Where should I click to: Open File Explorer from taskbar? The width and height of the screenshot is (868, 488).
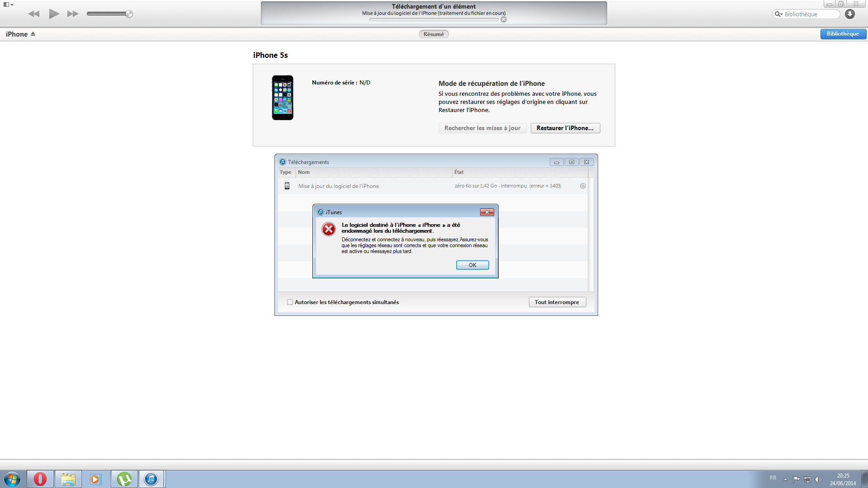(68, 479)
